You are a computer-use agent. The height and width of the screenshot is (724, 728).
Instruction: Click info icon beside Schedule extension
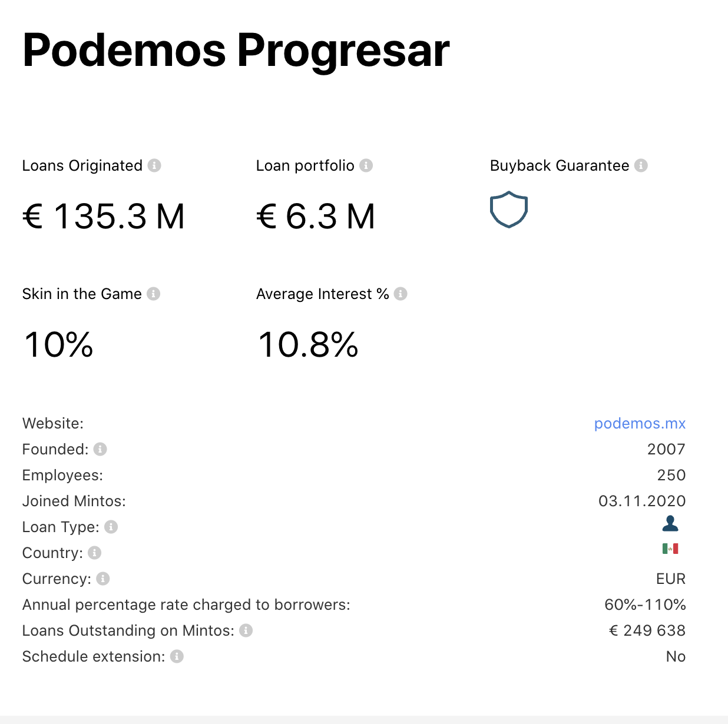tap(177, 656)
